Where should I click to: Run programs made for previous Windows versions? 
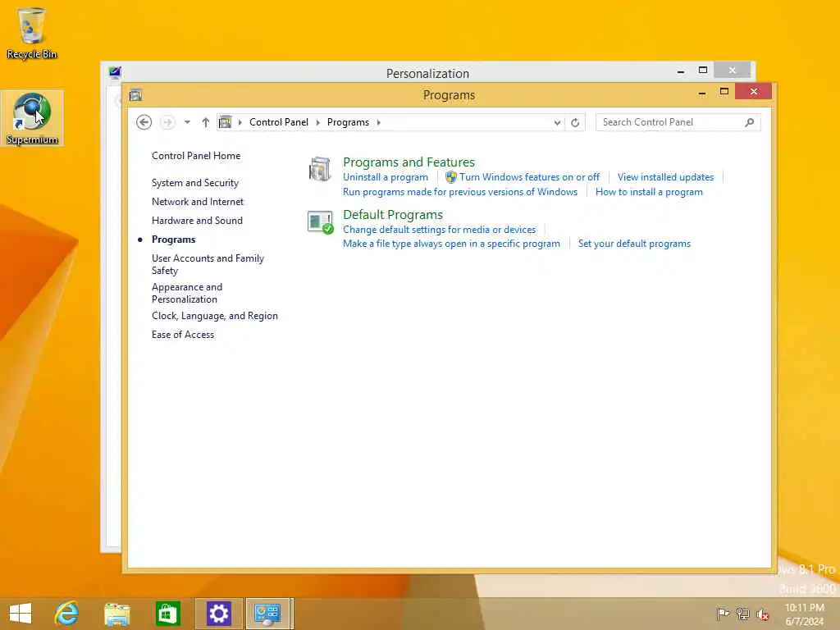[x=460, y=192]
